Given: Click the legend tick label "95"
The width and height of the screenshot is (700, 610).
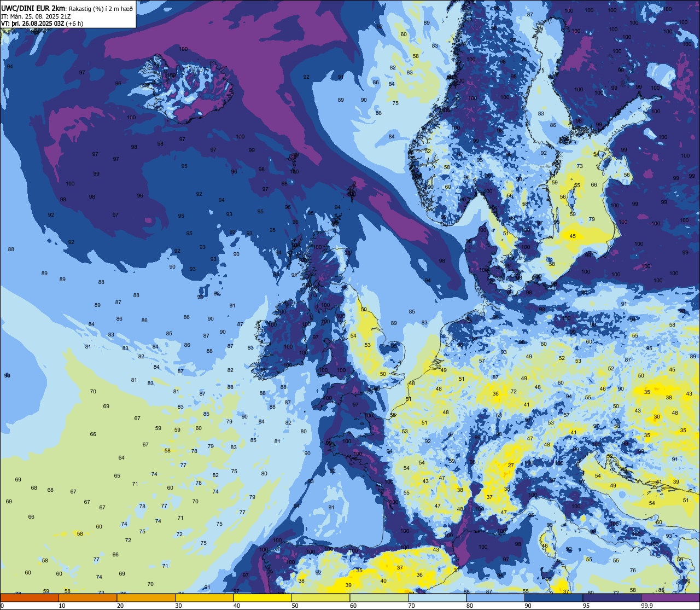Looking at the screenshot, I should [586, 606].
